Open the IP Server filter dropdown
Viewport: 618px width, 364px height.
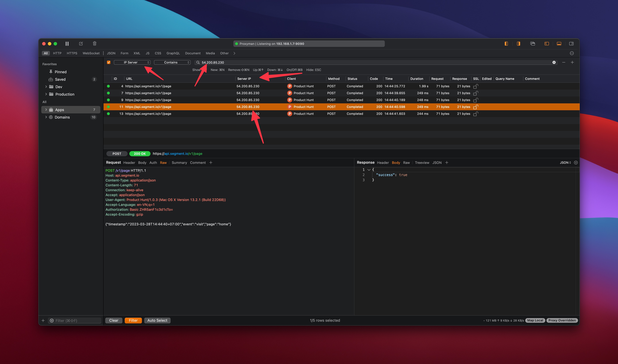pos(132,62)
